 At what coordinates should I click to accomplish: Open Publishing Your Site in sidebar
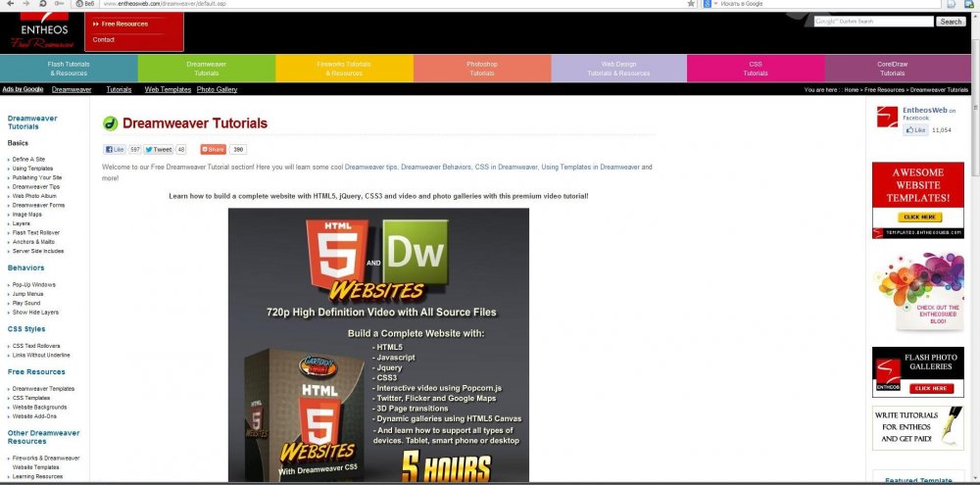[x=37, y=177]
